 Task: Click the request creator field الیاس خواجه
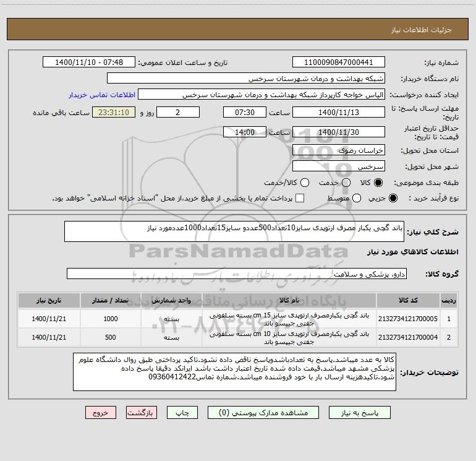click(261, 94)
